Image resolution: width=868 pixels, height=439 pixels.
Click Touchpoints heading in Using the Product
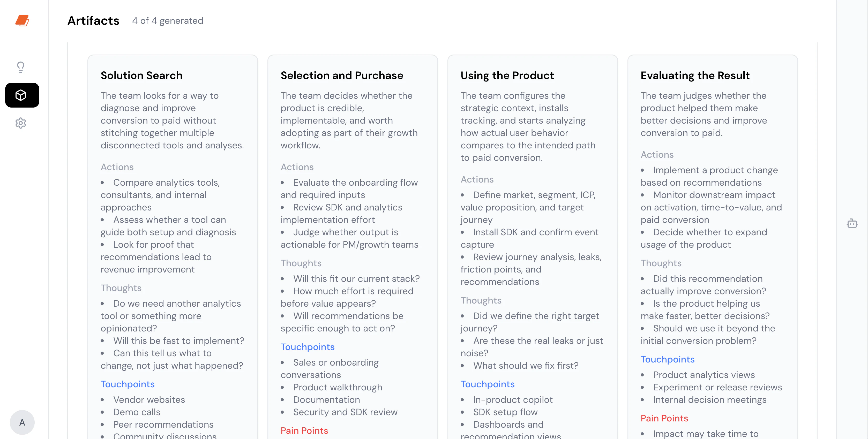tap(487, 384)
